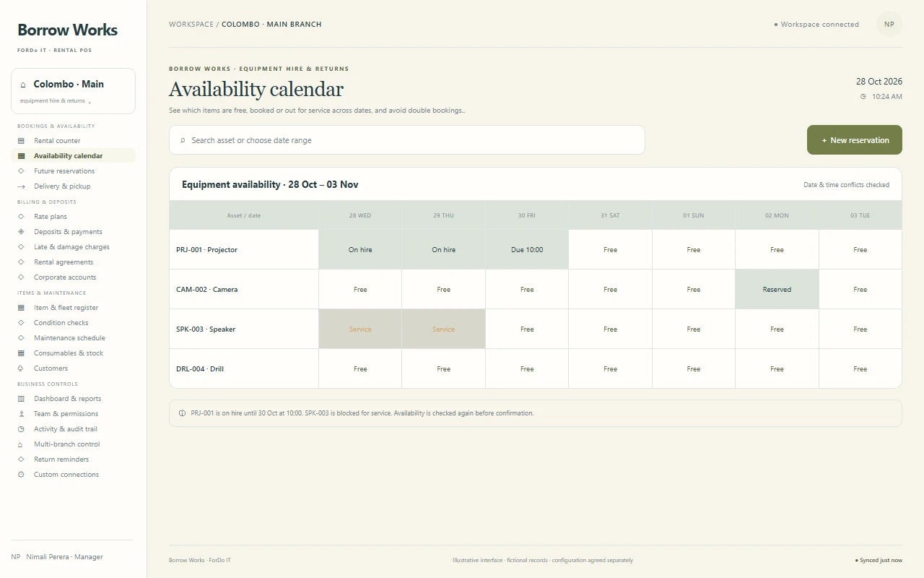
Task: Click the Late & damage charges icon
Action: coord(21,247)
